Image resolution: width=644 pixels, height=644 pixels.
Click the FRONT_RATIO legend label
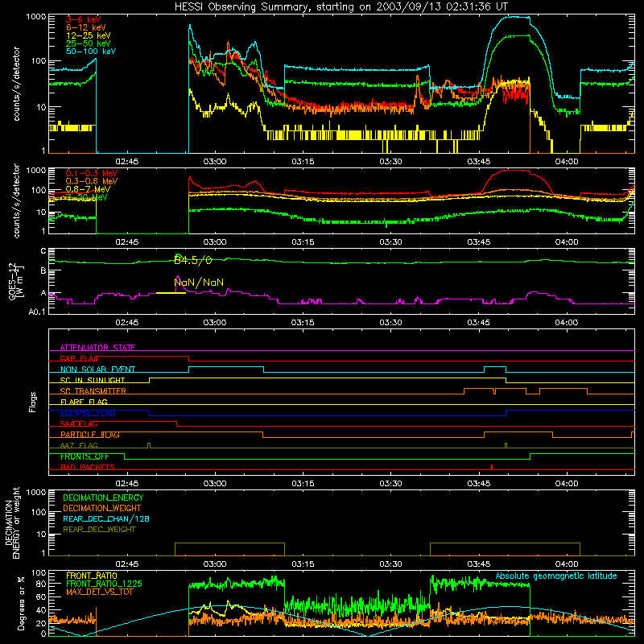92,576
